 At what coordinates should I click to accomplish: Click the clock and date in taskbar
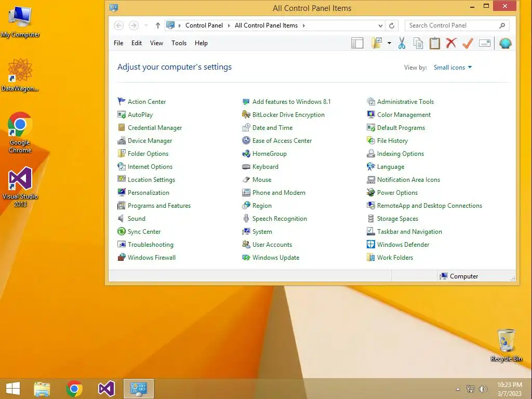point(510,389)
